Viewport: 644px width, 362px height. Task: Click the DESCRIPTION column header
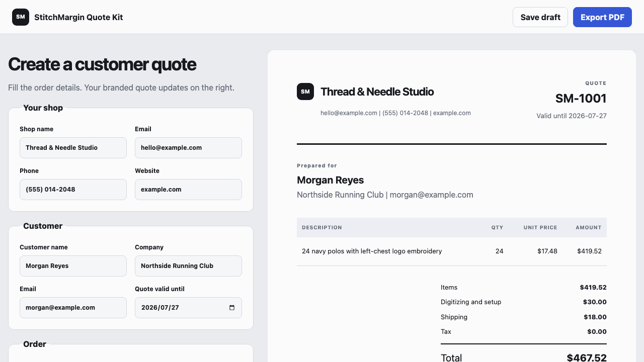[322, 227]
